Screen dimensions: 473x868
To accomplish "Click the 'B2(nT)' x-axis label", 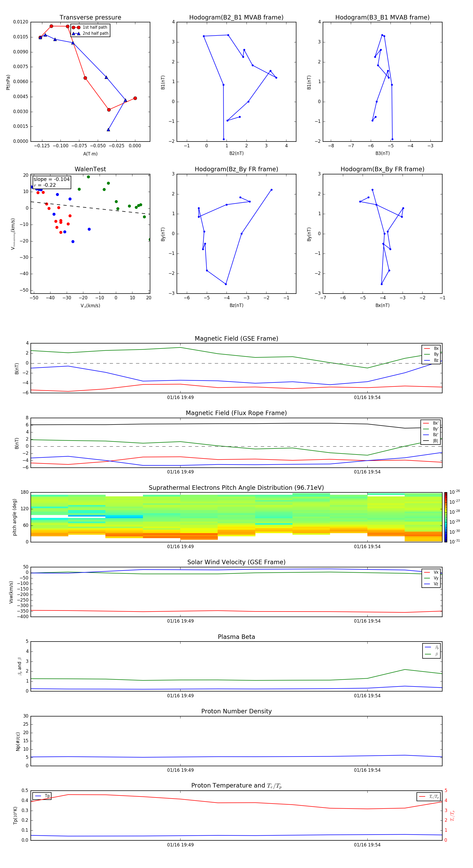I will pos(236,153).
